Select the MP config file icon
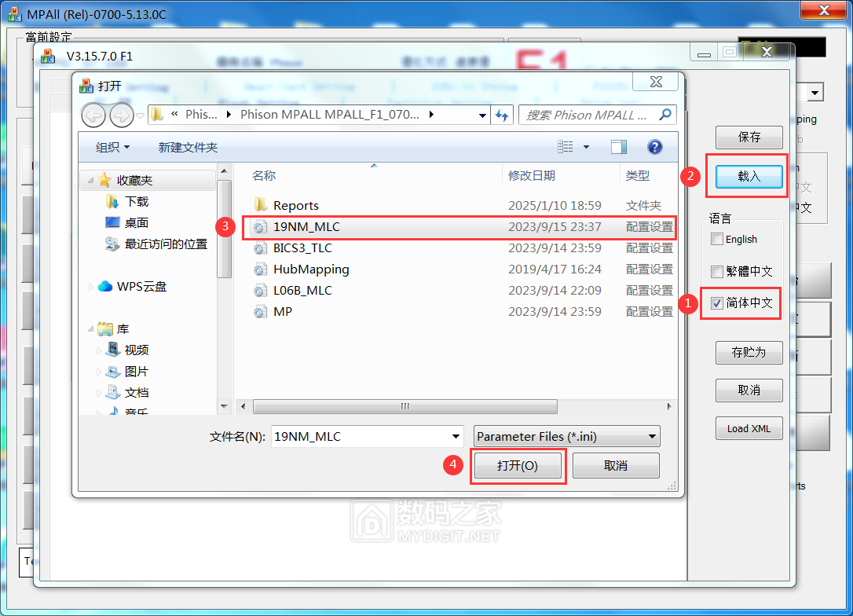This screenshot has width=853, height=616. tap(261, 312)
